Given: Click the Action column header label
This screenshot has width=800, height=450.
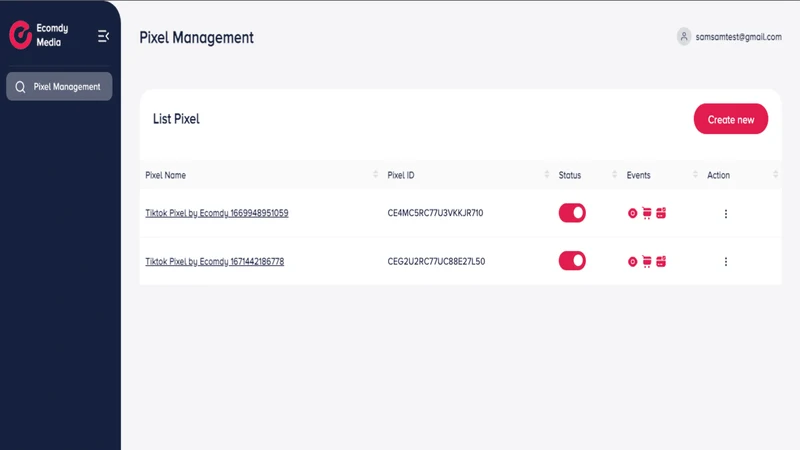Looking at the screenshot, I should 718,175.
